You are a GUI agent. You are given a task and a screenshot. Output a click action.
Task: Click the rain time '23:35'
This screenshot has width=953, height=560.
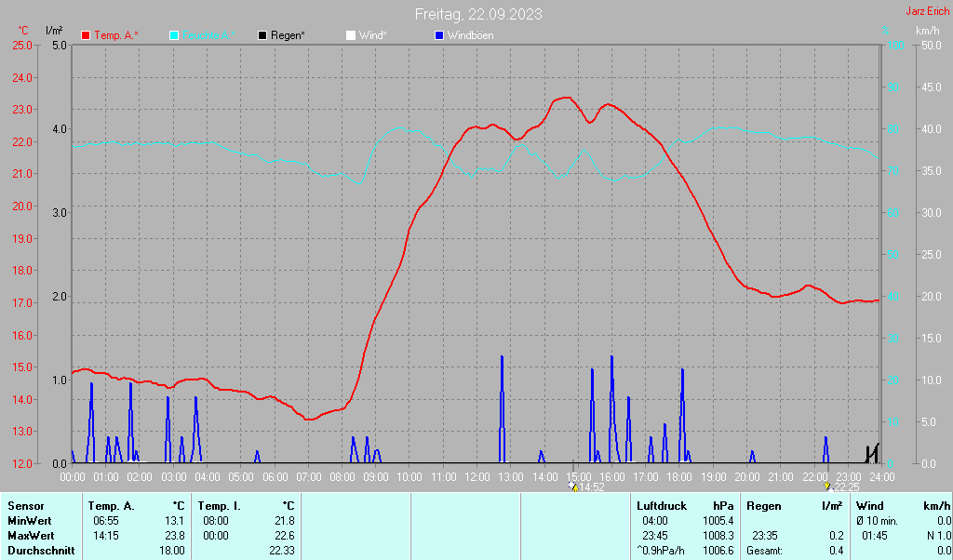(765, 537)
